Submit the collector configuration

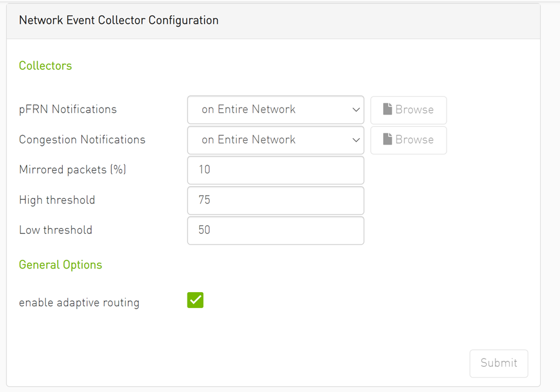click(498, 363)
